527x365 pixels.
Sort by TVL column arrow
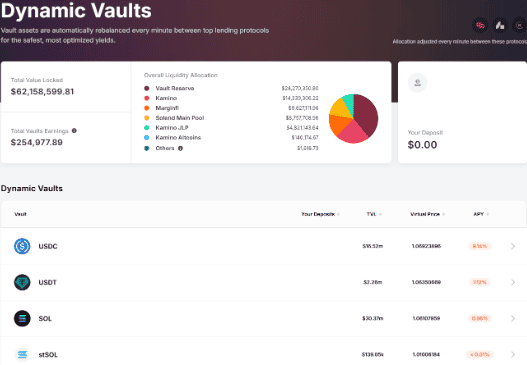(380, 214)
